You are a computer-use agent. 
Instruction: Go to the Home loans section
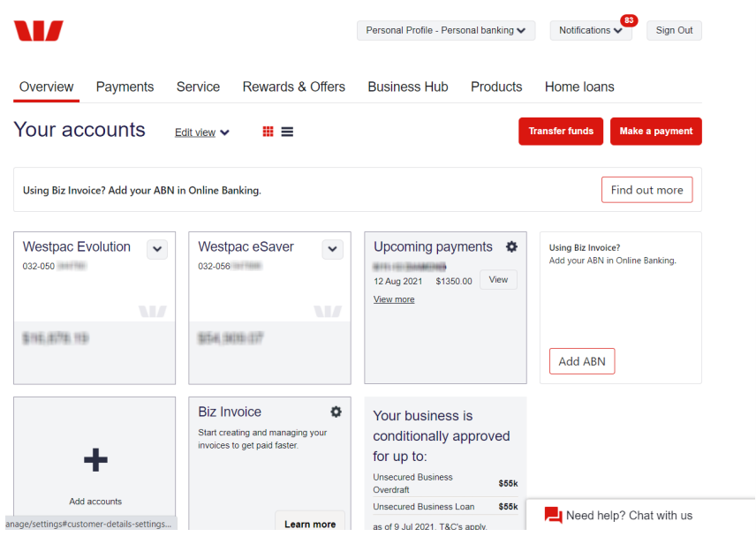578,87
